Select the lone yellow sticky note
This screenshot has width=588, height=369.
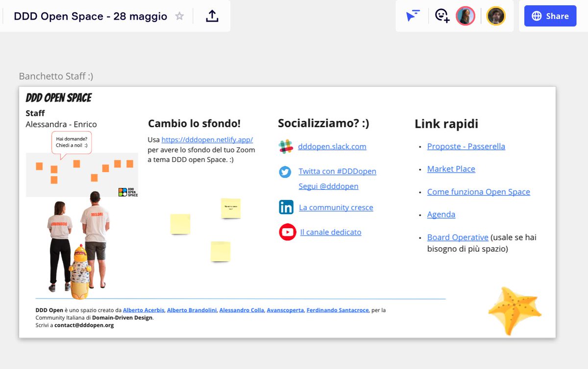(x=180, y=224)
